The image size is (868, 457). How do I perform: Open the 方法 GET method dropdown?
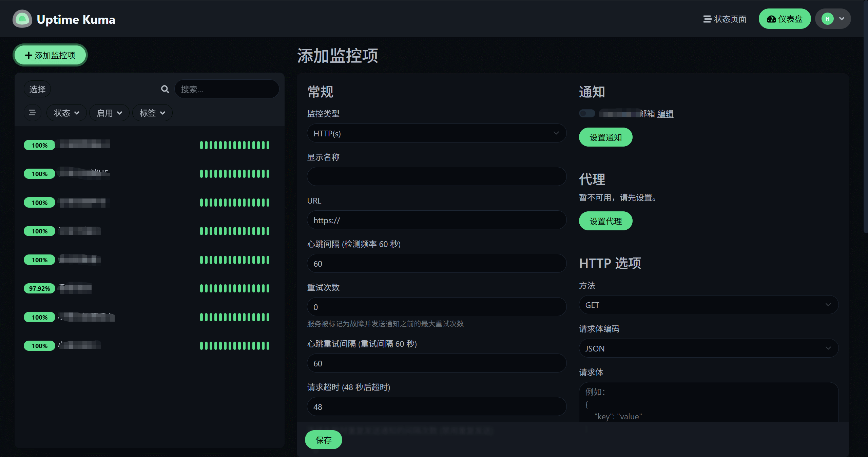[x=708, y=305]
